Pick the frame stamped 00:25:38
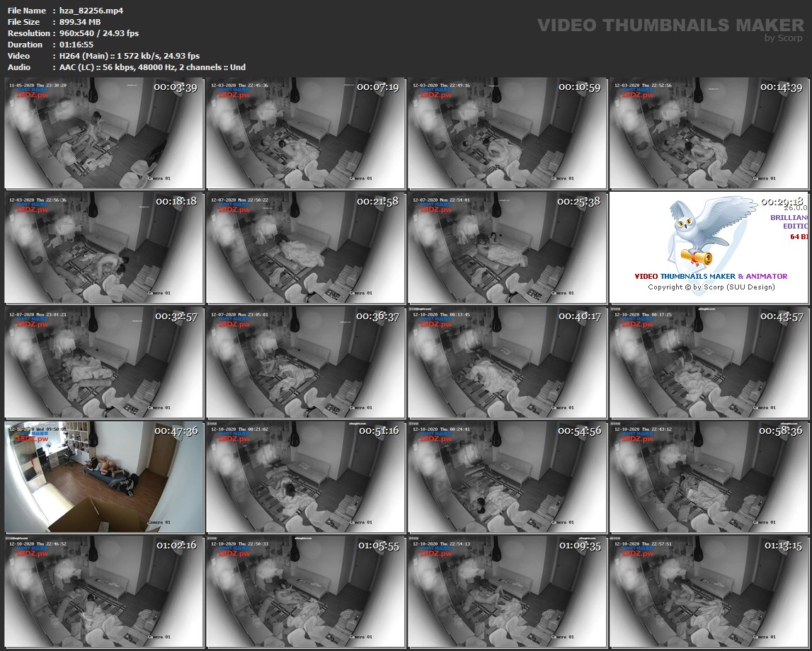This screenshot has height=651, width=812. [507, 248]
